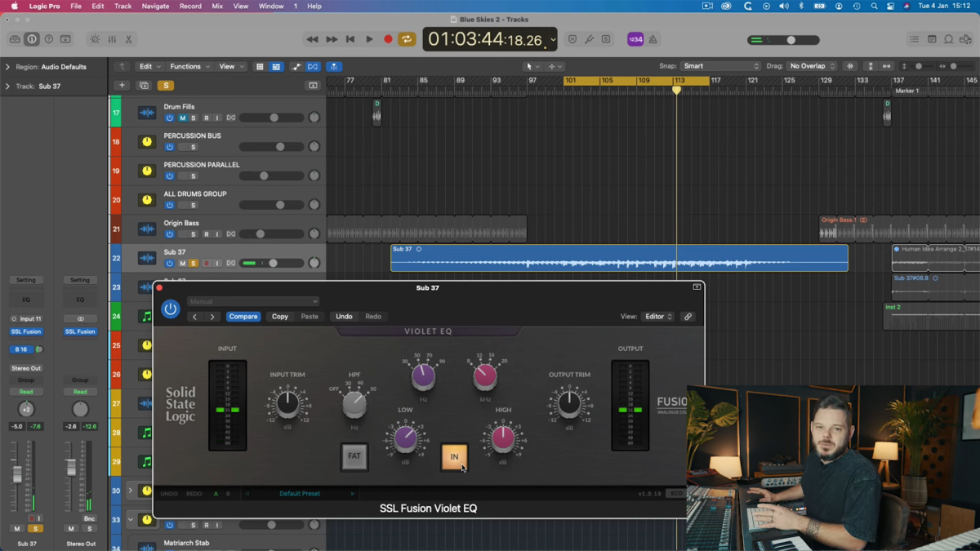Image resolution: width=980 pixels, height=551 pixels.
Task: Toggle the Show Automation button
Action: tap(296, 66)
